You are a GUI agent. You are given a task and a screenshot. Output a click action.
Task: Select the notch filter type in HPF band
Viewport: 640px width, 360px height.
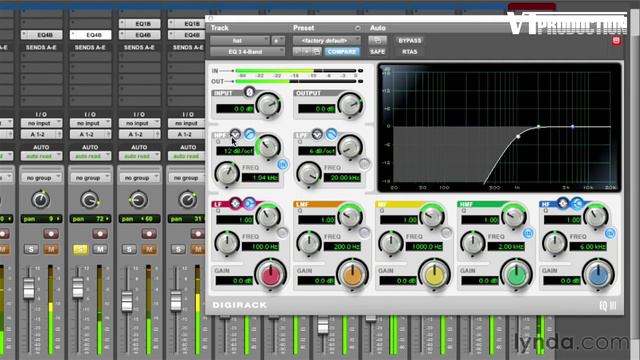tap(235, 134)
